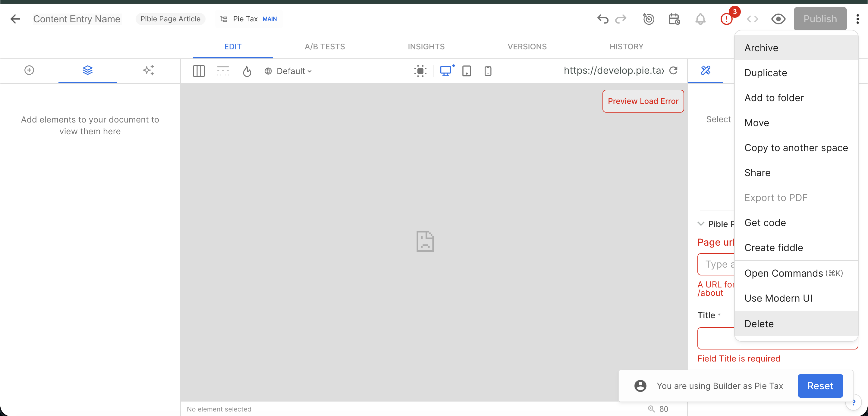Screen dimensions: 868x416
Task: Click the back arrow icon
Action: (15, 19)
